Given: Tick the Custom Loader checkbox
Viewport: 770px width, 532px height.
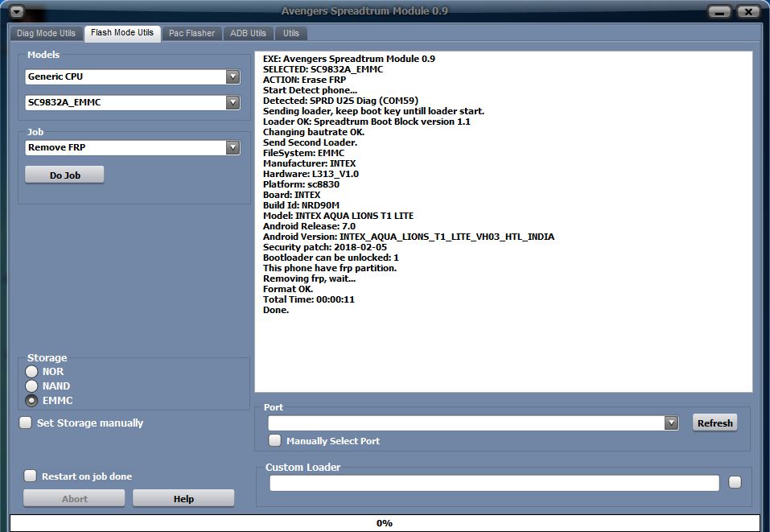Looking at the screenshot, I should click(735, 482).
